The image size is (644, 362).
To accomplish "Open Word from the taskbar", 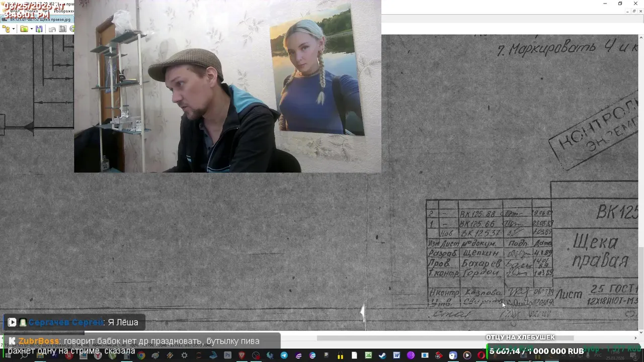I will 396,355.
